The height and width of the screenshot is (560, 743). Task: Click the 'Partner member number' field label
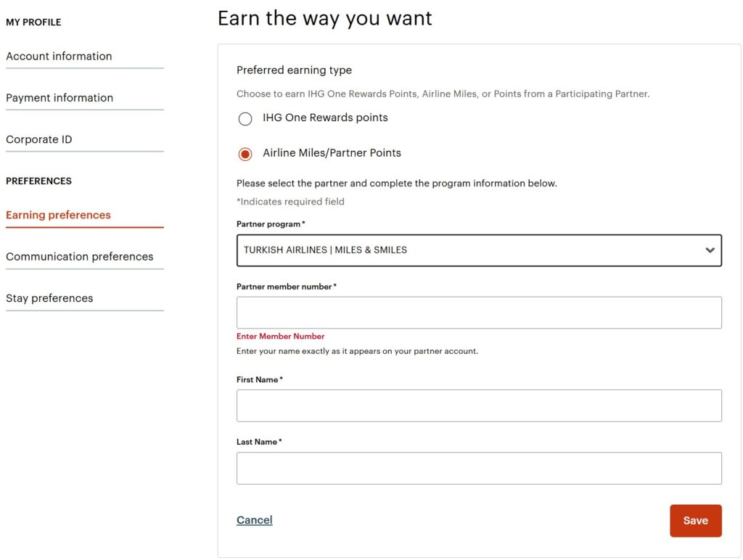tap(285, 287)
